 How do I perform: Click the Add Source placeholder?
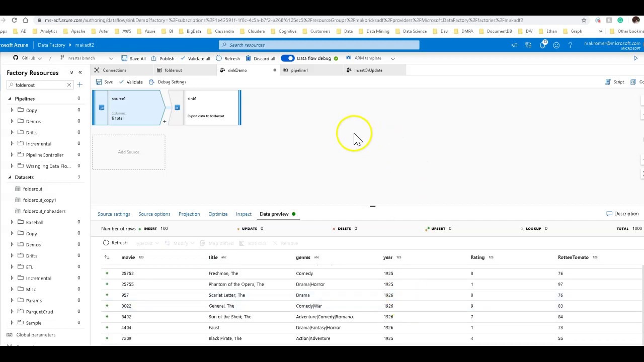pyautogui.click(x=128, y=152)
